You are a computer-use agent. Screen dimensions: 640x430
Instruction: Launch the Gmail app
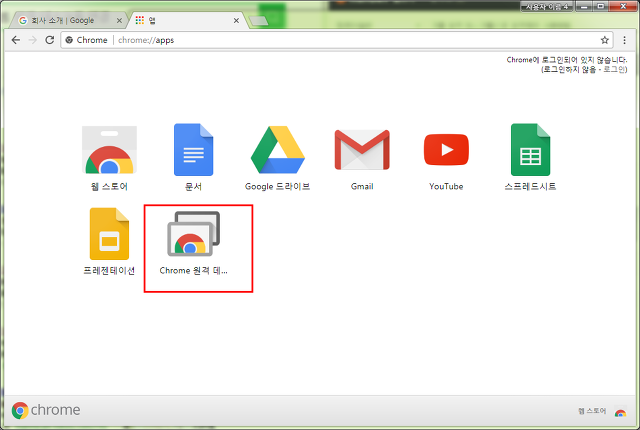click(362, 150)
